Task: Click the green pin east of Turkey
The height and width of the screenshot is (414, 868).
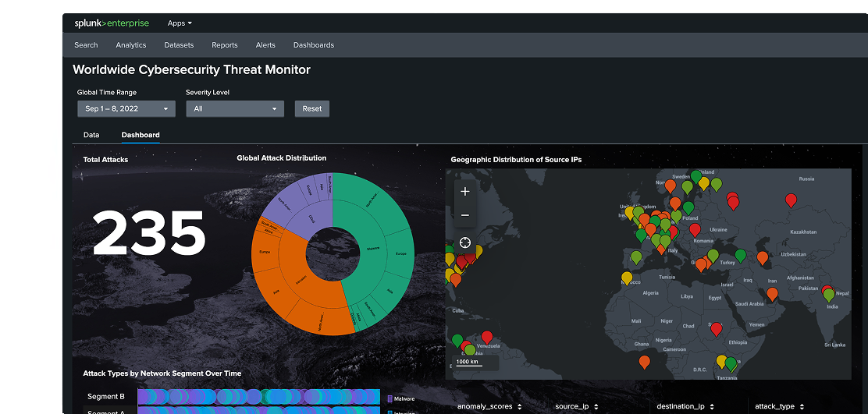Action: coord(741,256)
